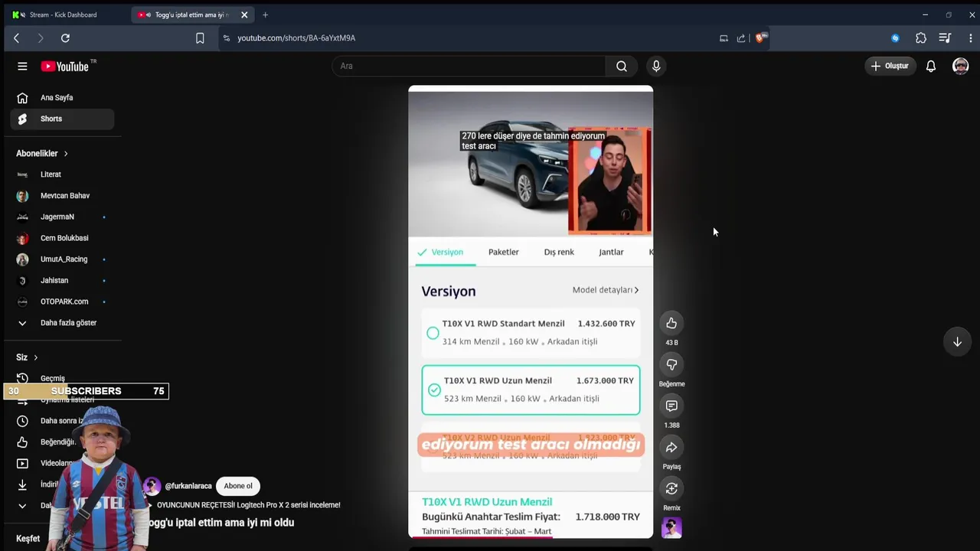Open the browser three-dot menu
This screenshot has height=551, width=980.
coord(971,38)
